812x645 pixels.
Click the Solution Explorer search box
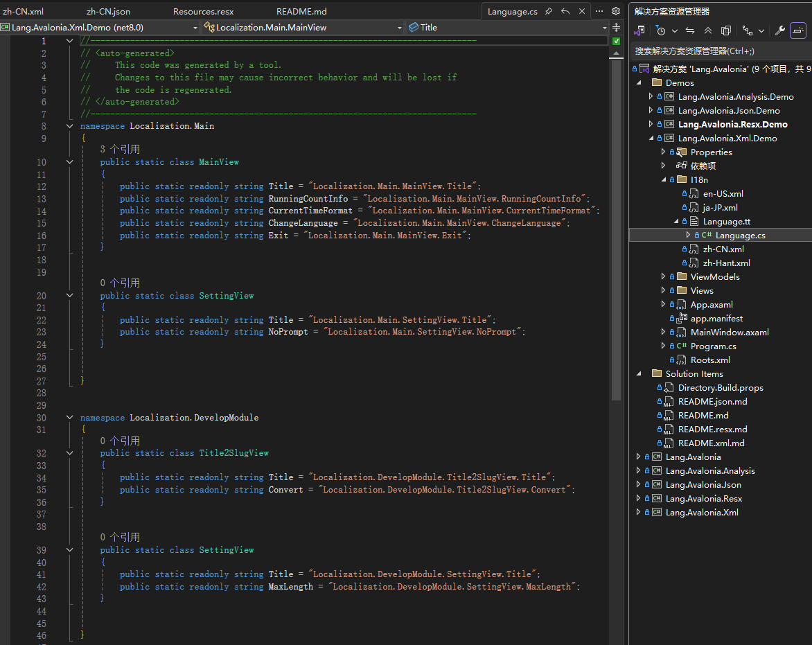click(x=719, y=51)
